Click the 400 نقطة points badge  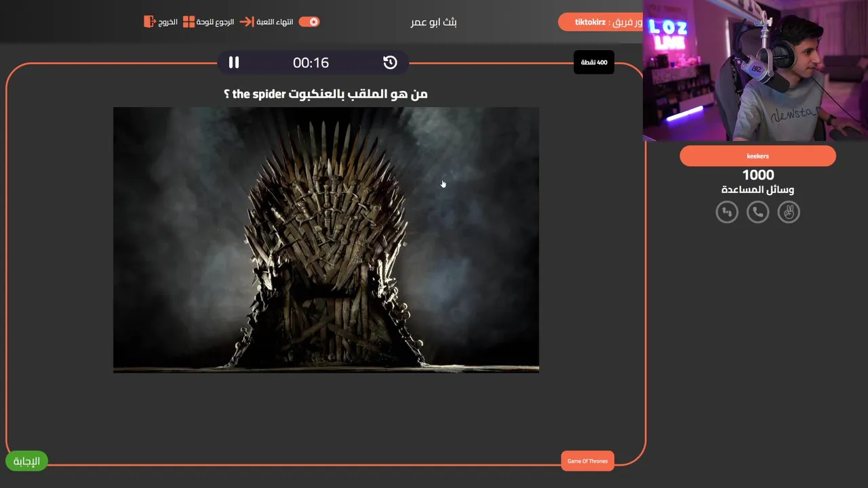[594, 62]
